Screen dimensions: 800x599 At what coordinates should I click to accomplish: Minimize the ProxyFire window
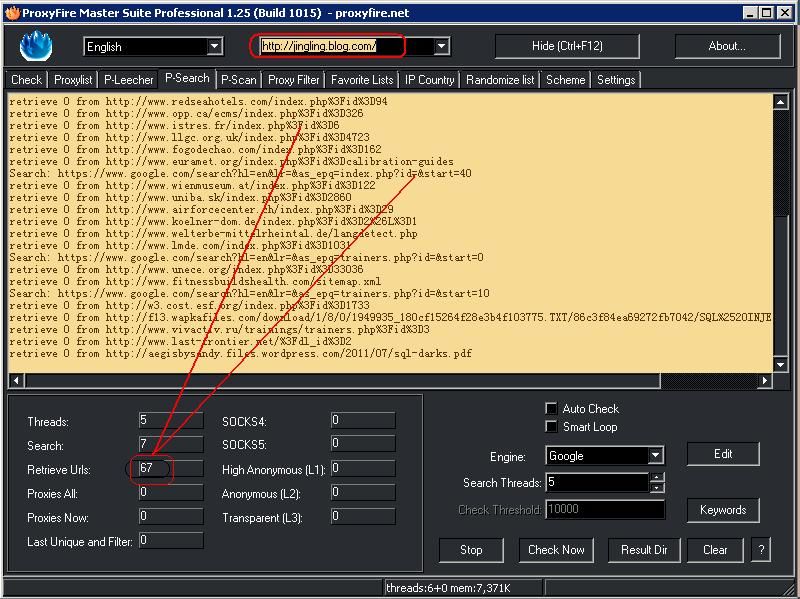(749, 13)
